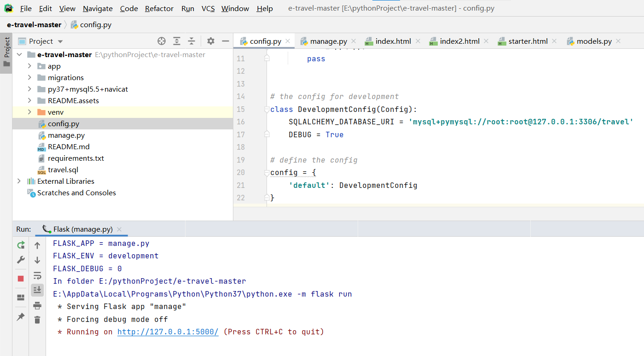The image size is (644, 356).
Task: Click the locate current file target icon
Action: 162,41
